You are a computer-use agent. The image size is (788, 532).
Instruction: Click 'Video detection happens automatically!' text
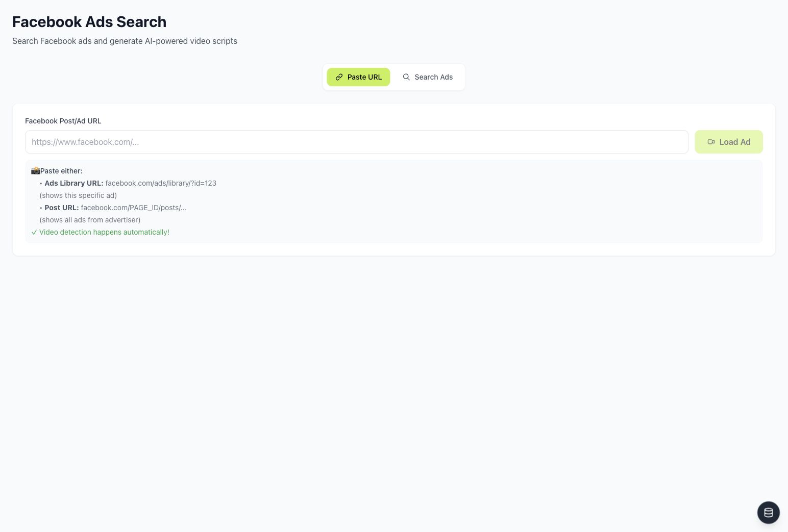coord(104,232)
